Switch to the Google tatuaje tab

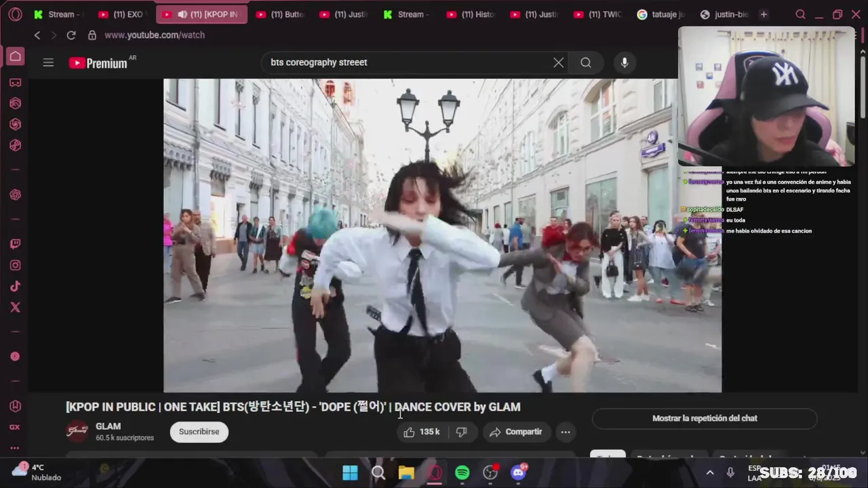point(662,14)
